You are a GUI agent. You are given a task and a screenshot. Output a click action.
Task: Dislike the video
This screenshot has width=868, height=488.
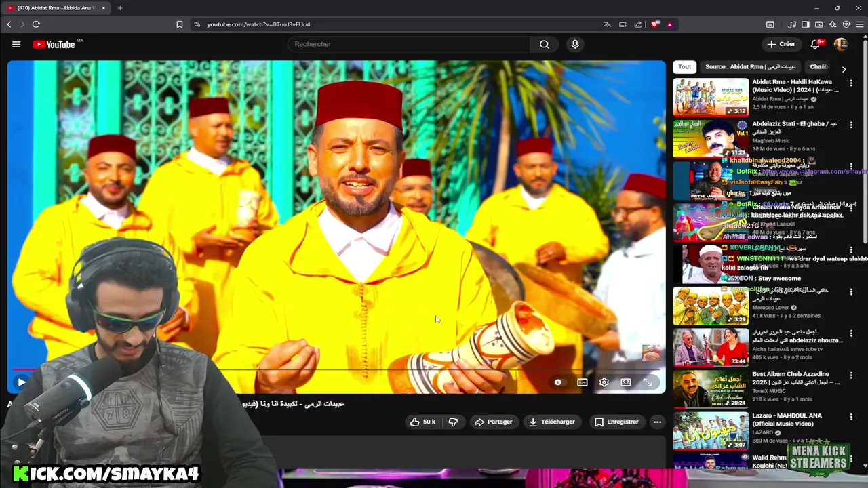(x=453, y=422)
